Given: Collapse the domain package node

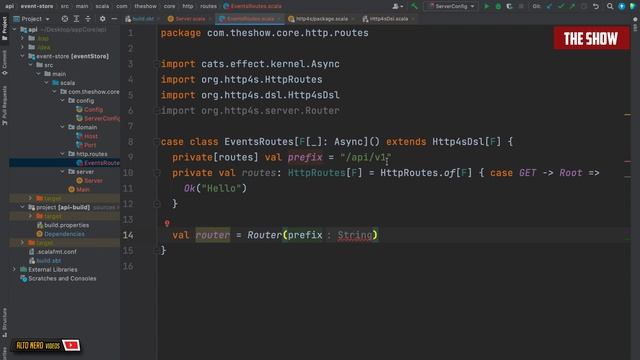Looking at the screenshot, I should [62, 127].
